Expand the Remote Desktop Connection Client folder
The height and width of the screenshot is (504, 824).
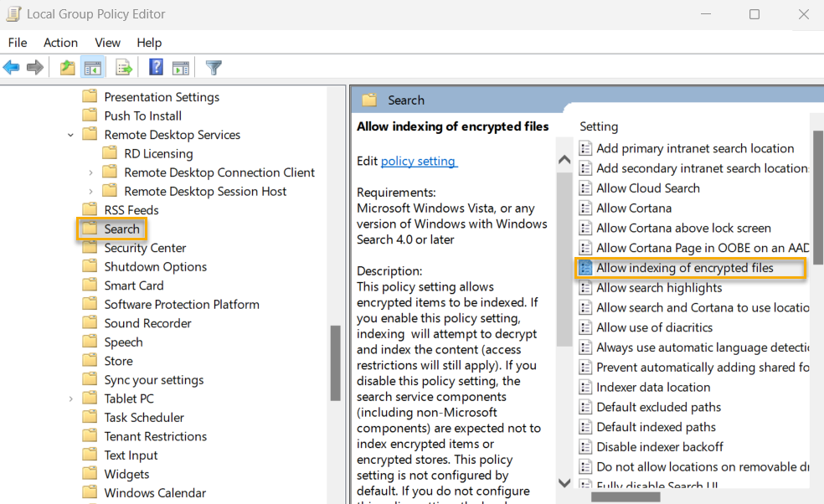[90, 172]
